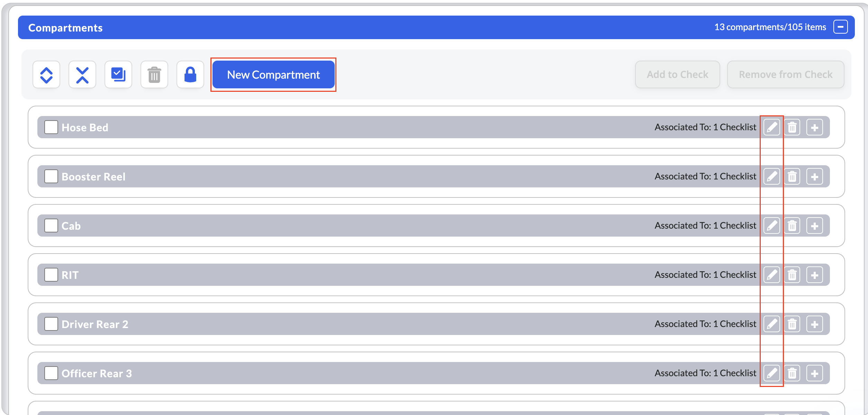Click Associated To: 1 Checklist in Driver Rear 2 row
The image size is (868, 415).
pyautogui.click(x=705, y=324)
